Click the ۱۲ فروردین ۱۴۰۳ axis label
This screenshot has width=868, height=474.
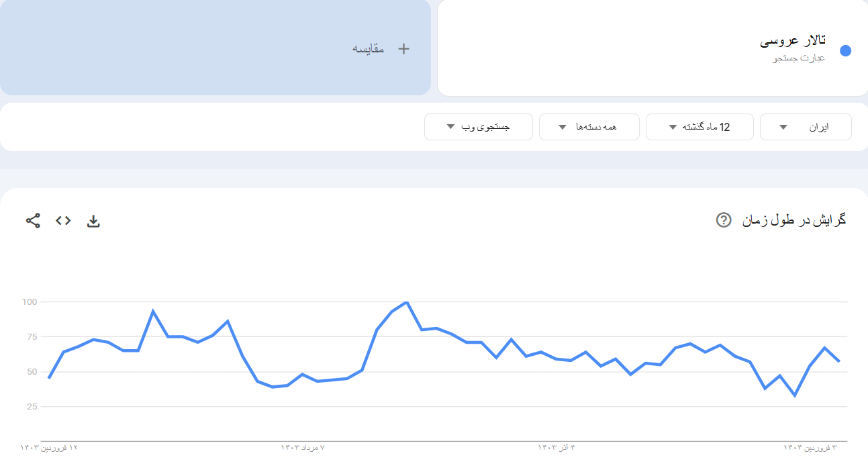pyautogui.click(x=49, y=447)
